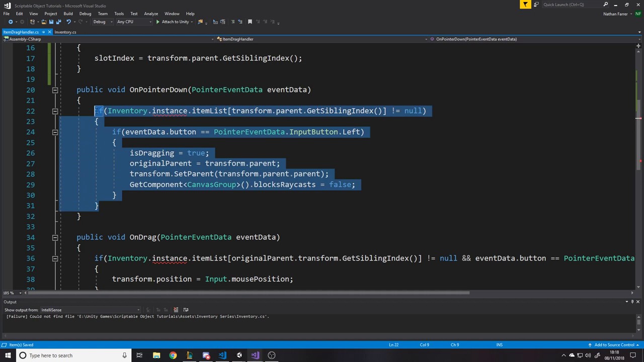Click the Cortana microphone icon
Screen dimensions: 644x362
pyautogui.click(x=124, y=355)
